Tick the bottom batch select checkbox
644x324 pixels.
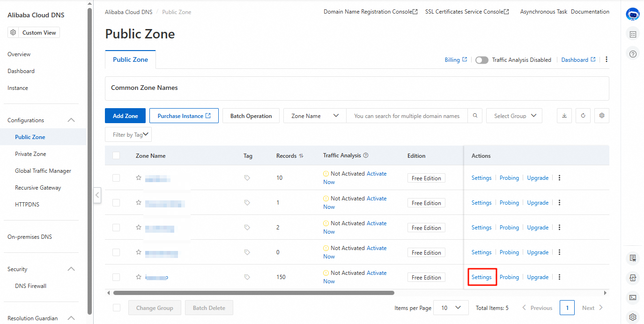click(117, 308)
